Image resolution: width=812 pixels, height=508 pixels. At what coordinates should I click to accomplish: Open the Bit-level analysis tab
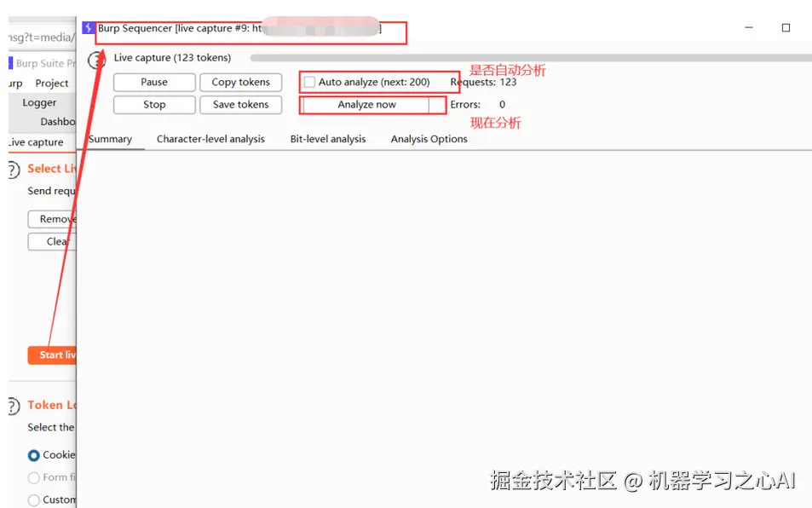point(328,139)
